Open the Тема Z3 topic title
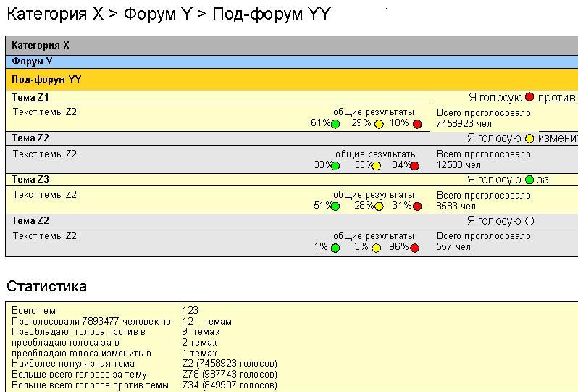 click(x=30, y=180)
